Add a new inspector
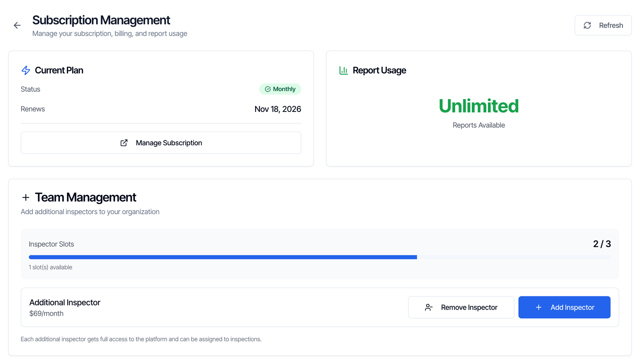This screenshot has width=644, height=364. (564, 307)
